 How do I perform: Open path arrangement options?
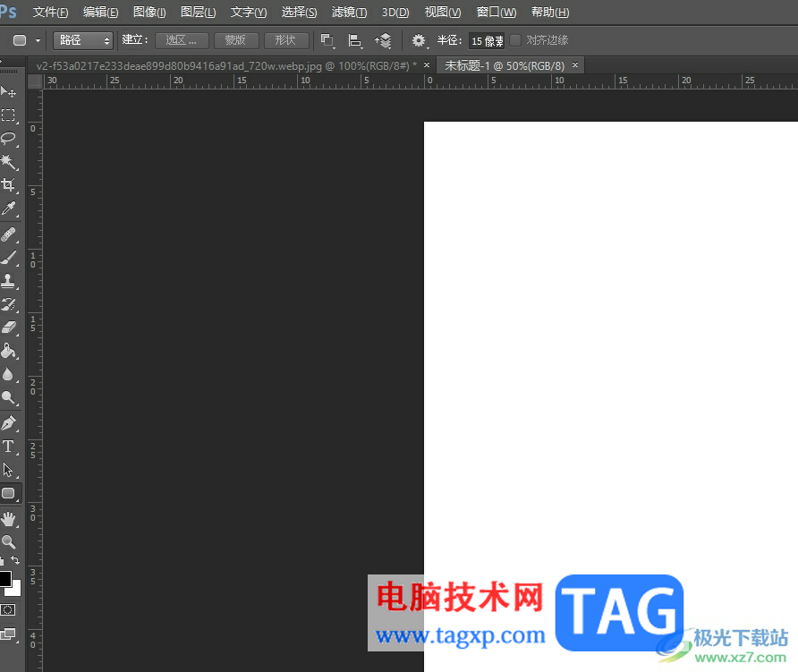(383, 40)
